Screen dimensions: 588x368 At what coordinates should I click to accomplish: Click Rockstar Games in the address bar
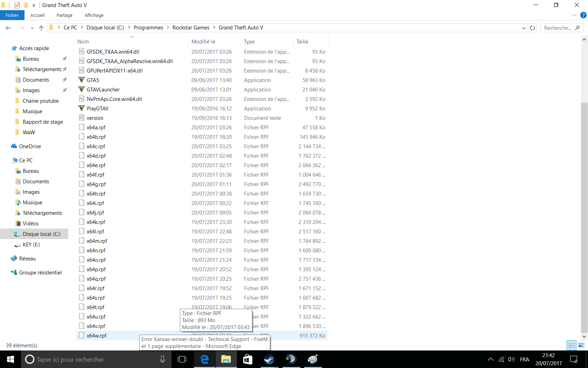click(191, 27)
